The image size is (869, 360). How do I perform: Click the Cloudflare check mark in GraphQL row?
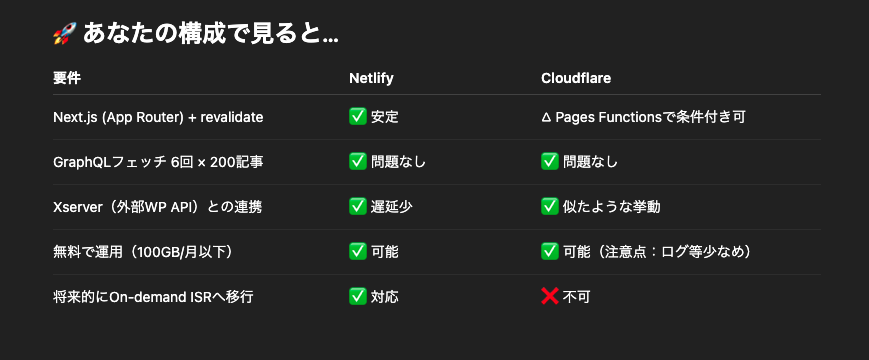point(550,162)
